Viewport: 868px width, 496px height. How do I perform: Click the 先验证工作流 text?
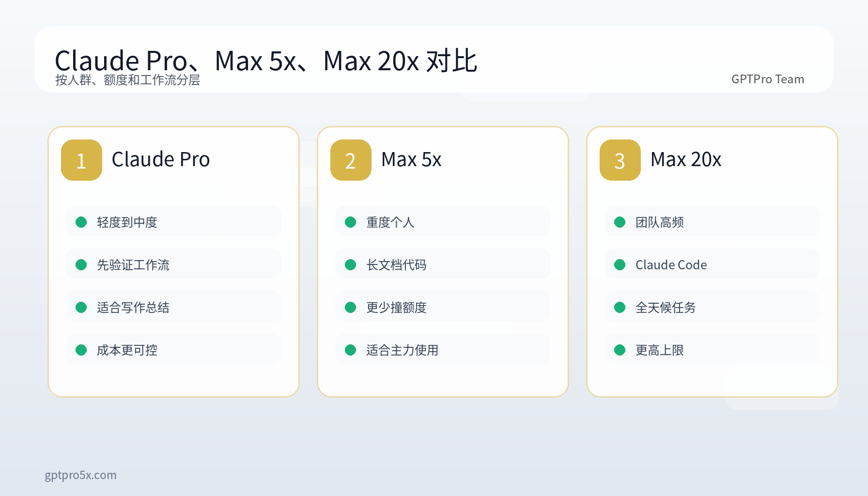(x=133, y=265)
